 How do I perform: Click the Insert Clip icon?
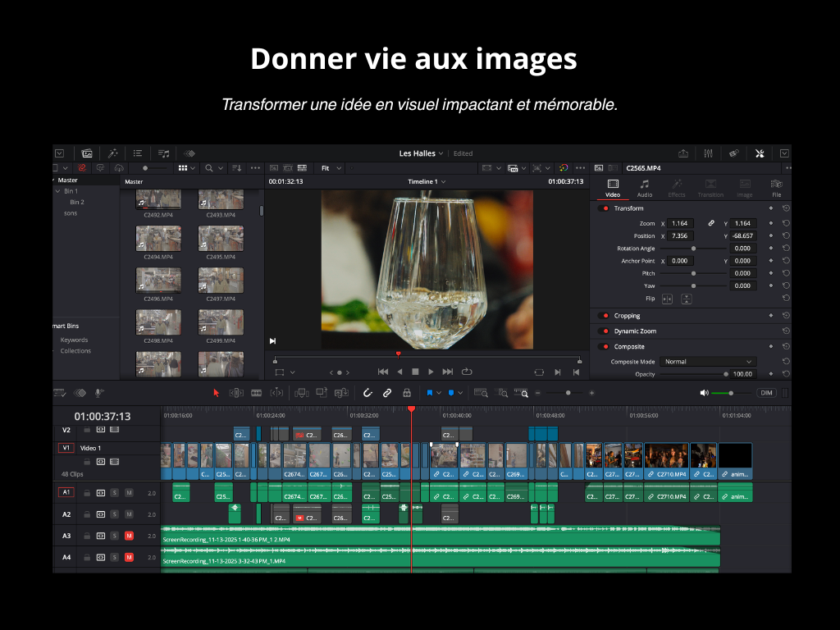pos(302,393)
